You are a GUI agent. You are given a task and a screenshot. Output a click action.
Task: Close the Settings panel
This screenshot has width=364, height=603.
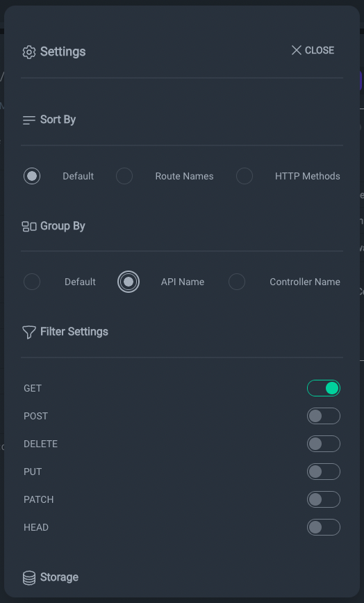(x=313, y=50)
